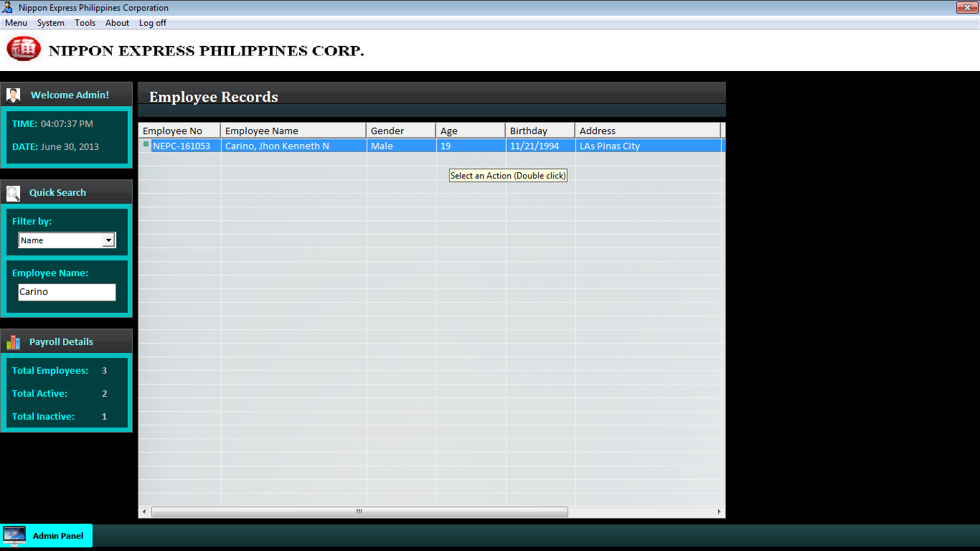Image resolution: width=980 pixels, height=551 pixels.
Task: Select employee number NEPC-161053 cell
Action: (x=182, y=146)
